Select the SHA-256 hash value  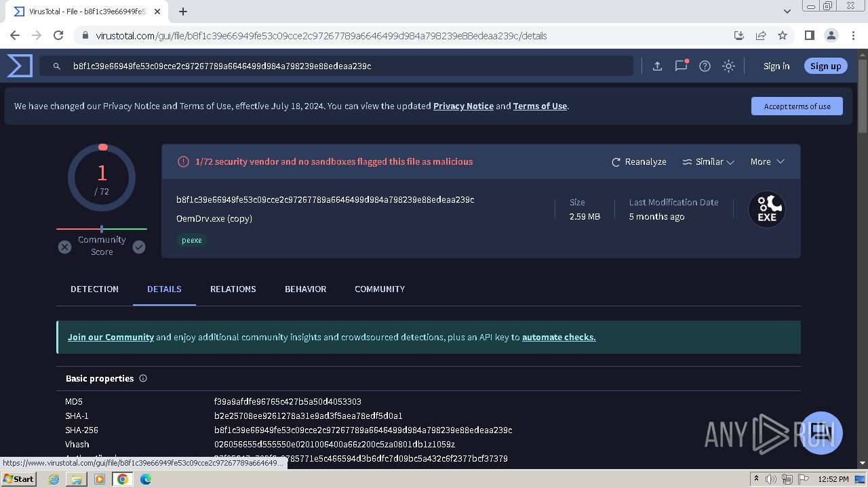click(363, 430)
